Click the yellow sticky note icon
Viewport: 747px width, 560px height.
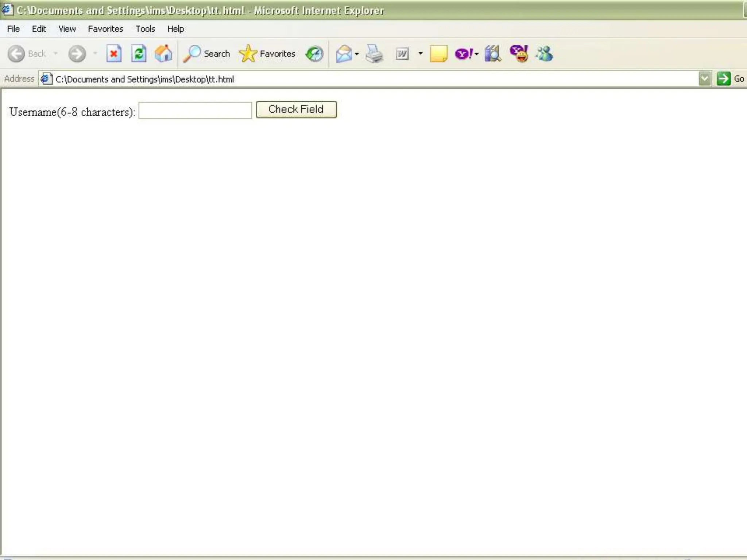point(438,54)
